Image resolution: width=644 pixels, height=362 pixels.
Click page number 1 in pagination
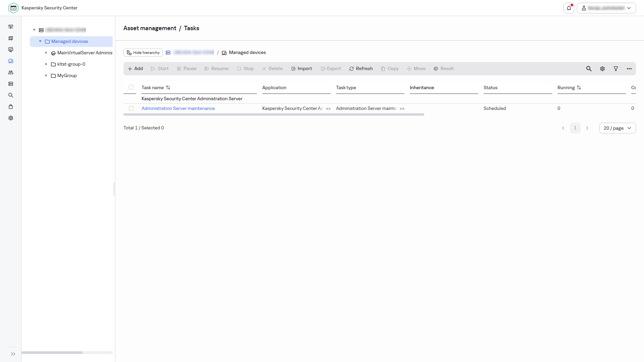tap(575, 128)
